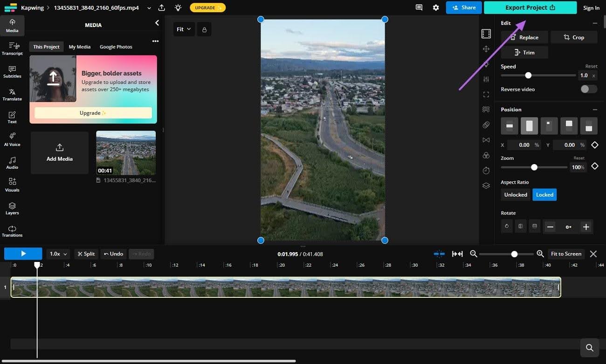Toggle timeline snapping icon
The height and width of the screenshot is (364, 606).
click(x=439, y=254)
